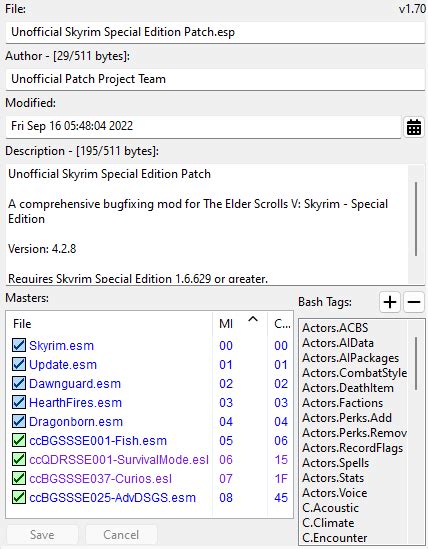Click current index 15 for SurvivalMode
This screenshot has width=428, height=549.
point(281,460)
